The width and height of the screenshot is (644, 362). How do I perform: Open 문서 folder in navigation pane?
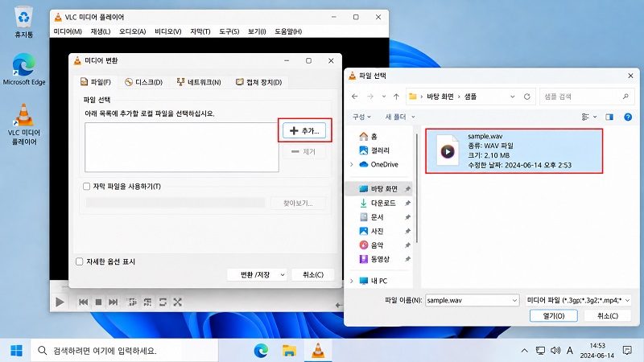[372, 216]
